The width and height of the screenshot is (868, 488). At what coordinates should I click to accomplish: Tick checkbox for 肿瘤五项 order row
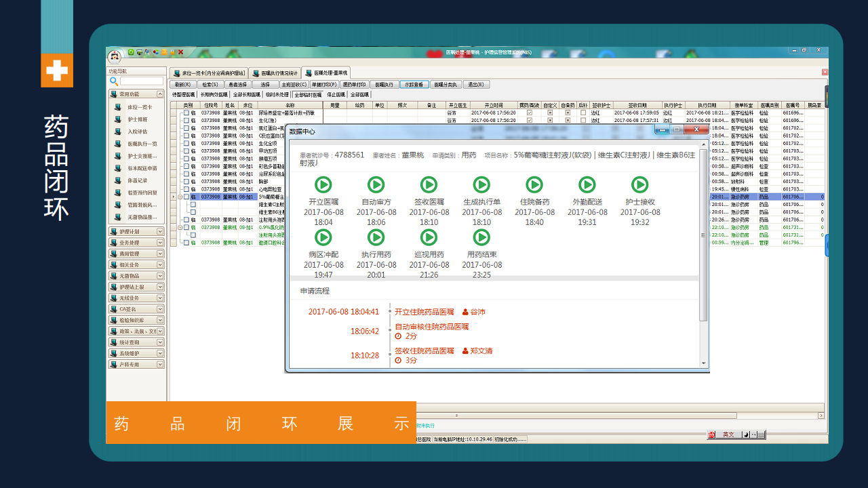185,158
